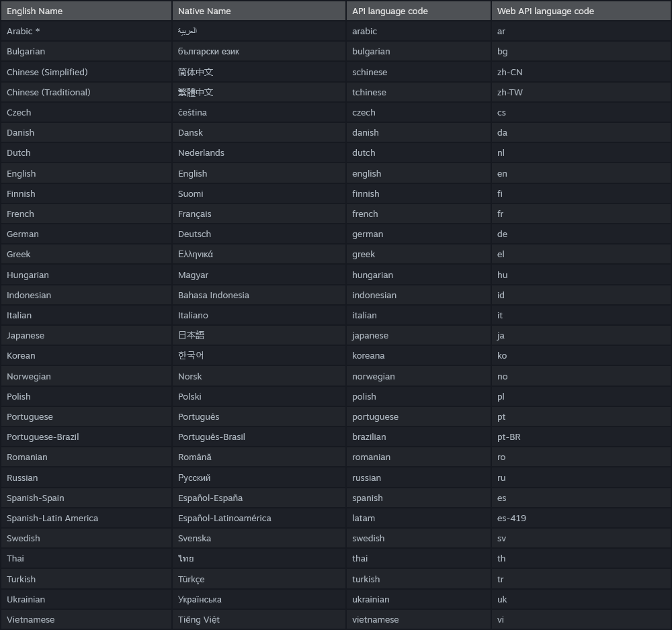Select the "uk" web code cell
The height and width of the screenshot is (630, 672).
pos(581,600)
